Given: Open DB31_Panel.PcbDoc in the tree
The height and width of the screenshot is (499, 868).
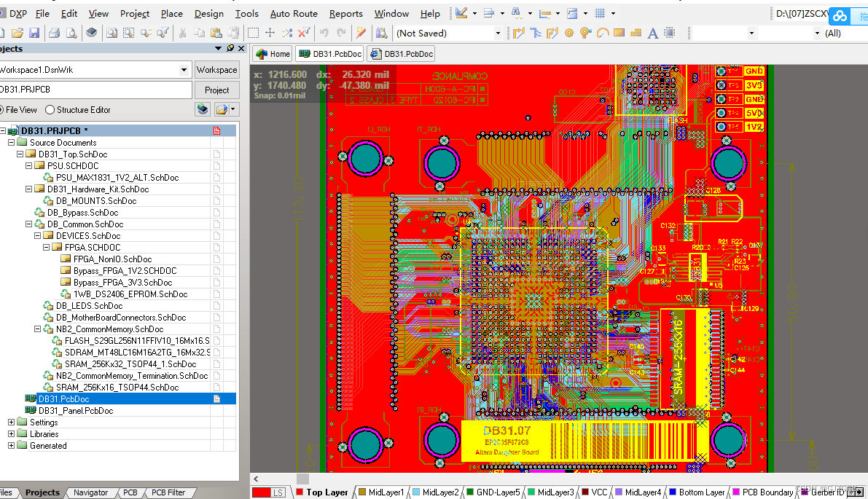Looking at the screenshot, I should point(75,410).
